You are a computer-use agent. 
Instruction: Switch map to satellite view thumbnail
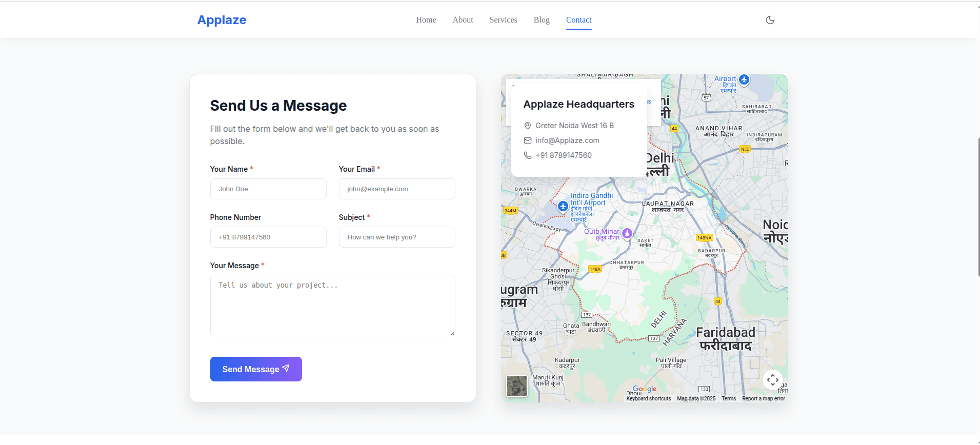pos(516,386)
